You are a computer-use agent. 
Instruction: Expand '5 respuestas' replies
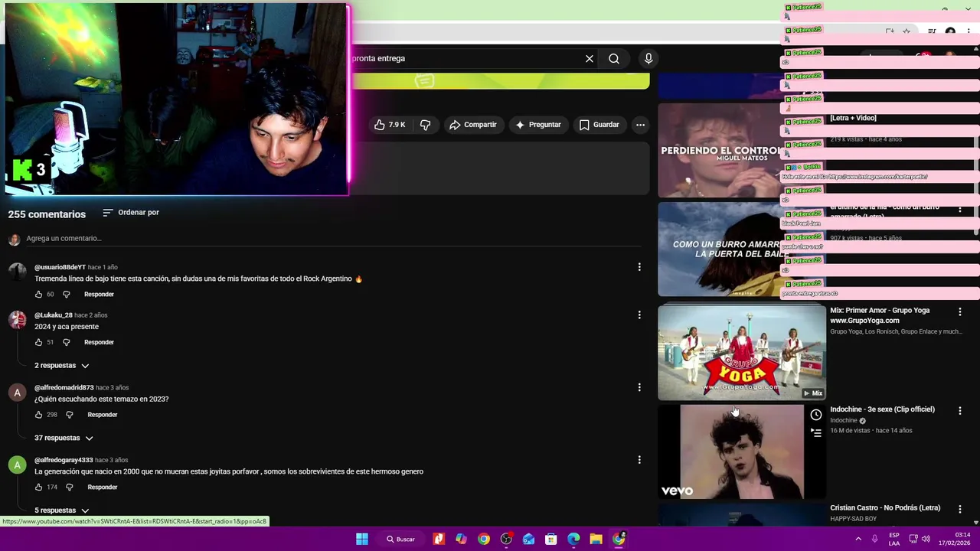point(62,510)
